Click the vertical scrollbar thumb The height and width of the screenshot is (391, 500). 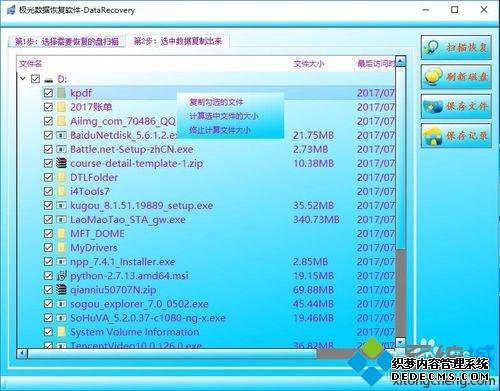coord(400,158)
